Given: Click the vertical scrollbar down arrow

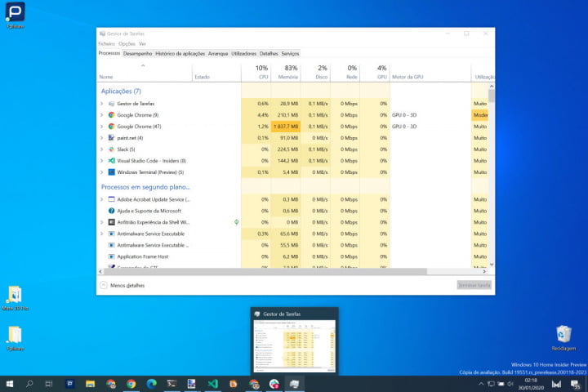Looking at the screenshot, I should click(x=492, y=265).
